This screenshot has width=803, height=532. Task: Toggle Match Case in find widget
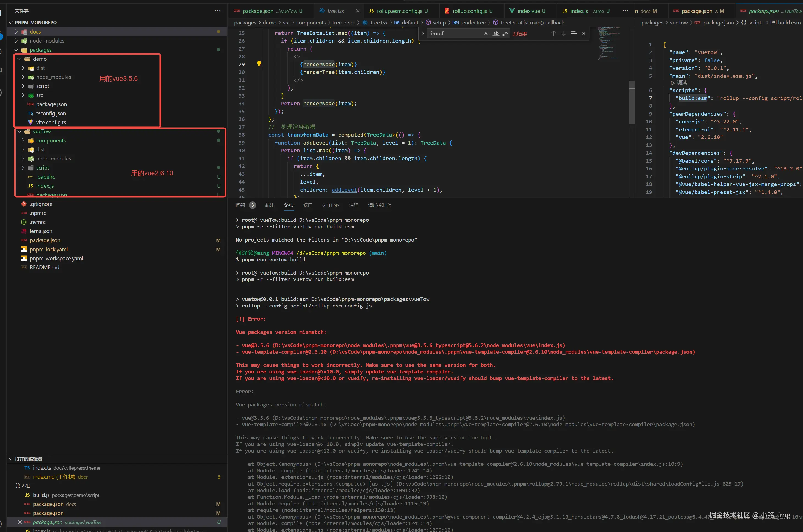click(487, 34)
